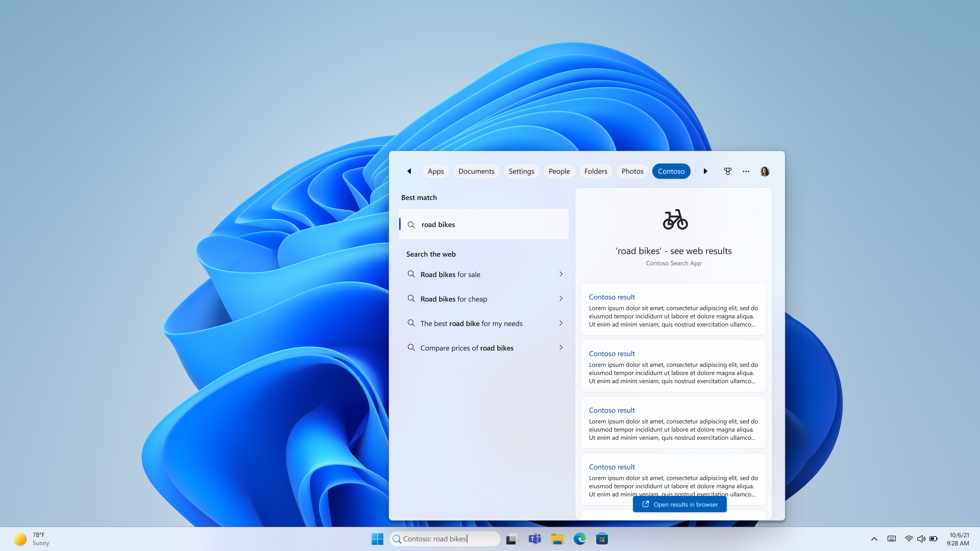Select the Apps filter tab

[x=436, y=171]
